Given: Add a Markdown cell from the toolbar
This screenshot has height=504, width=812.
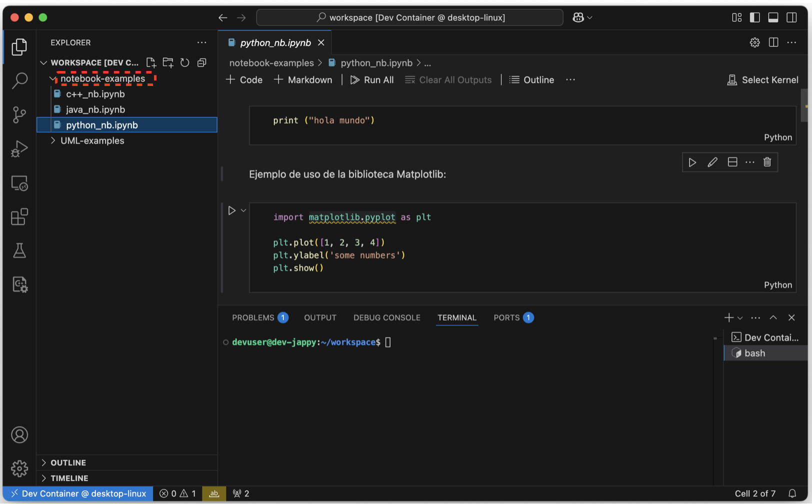Looking at the screenshot, I should 303,80.
